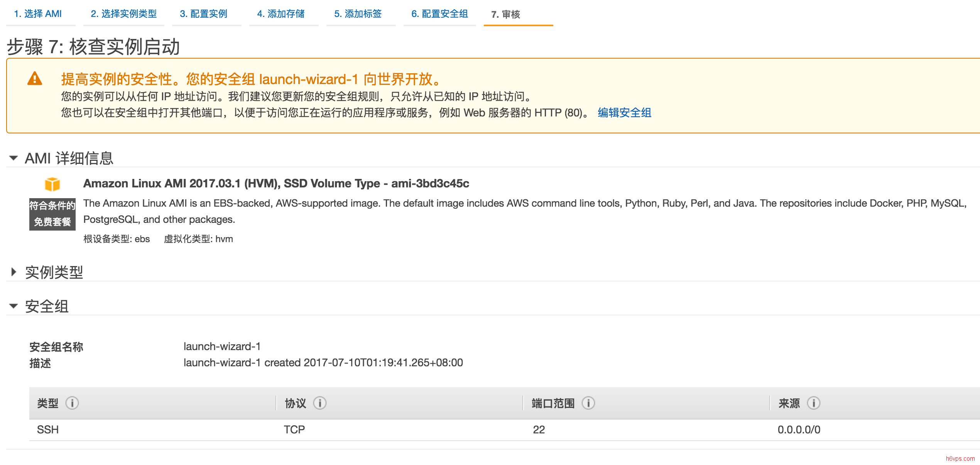Select the 7. 审核 tab
This screenshot has width=980, height=465.
pyautogui.click(x=506, y=14)
